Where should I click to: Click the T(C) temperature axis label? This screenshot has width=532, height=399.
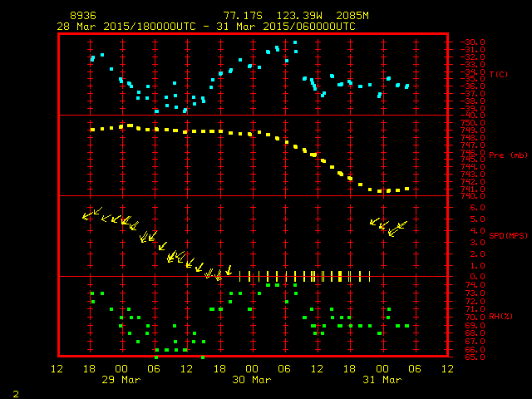click(499, 74)
